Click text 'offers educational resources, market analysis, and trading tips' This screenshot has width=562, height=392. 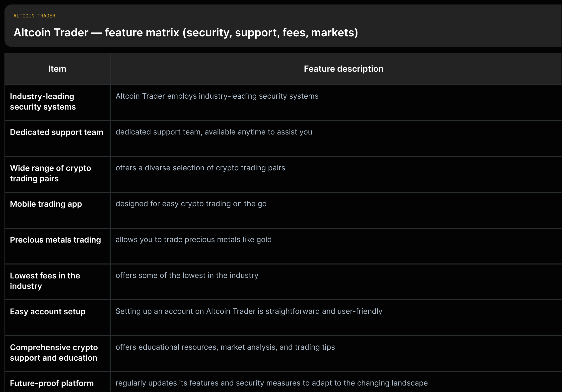tap(225, 347)
